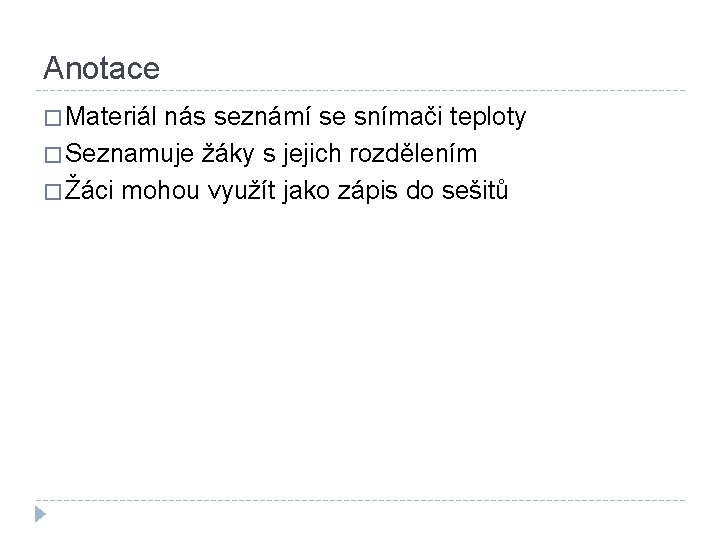
Task: Click the word "Žáci" in third bullet
Action: coord(92,190)
